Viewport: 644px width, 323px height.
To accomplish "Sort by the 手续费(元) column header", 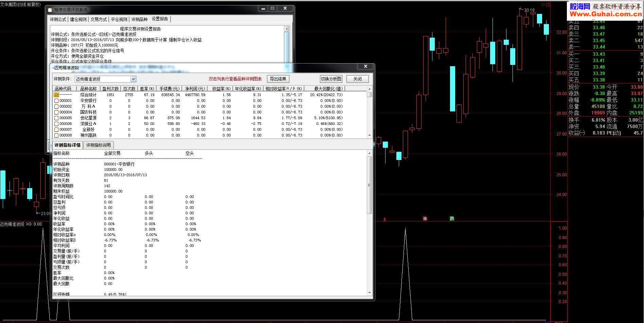I will 169,89.
